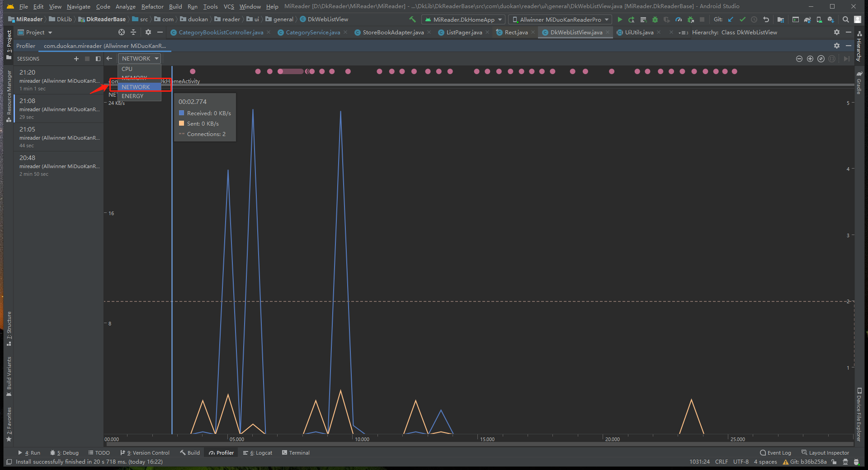Open the Refactor menu

point(152,6)
